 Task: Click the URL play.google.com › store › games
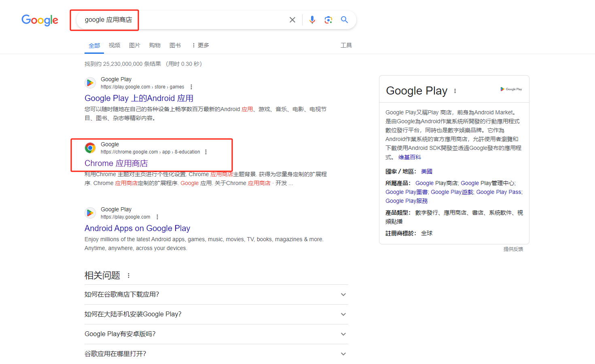click(142, 87)
